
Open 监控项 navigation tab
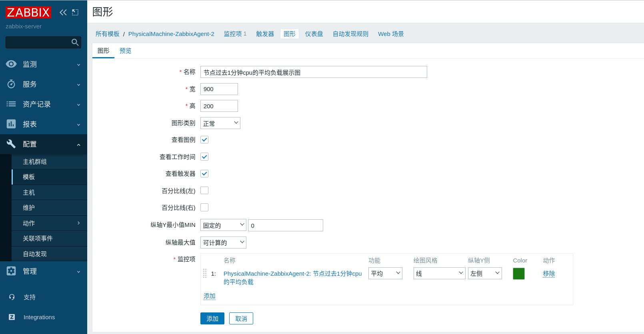pyautogui.click(x=233, y=34)
